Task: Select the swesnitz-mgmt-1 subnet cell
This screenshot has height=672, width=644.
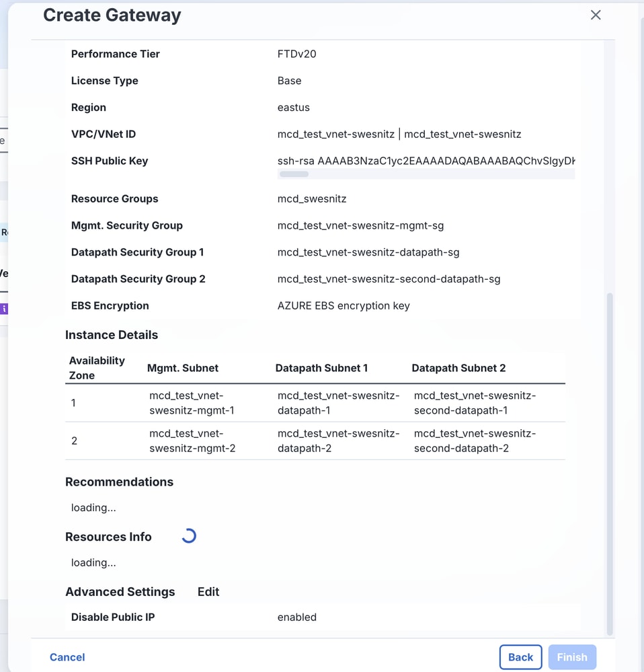Action: coord(192,403)
